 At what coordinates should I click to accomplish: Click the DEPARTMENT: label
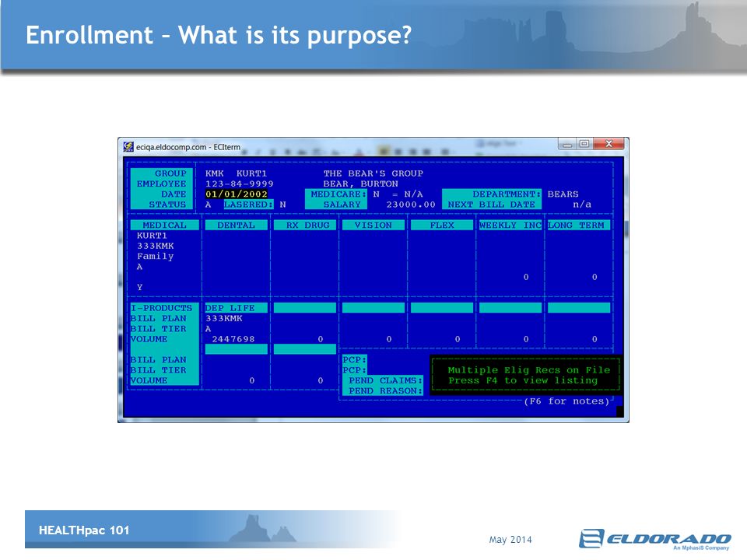coord(507,194)
